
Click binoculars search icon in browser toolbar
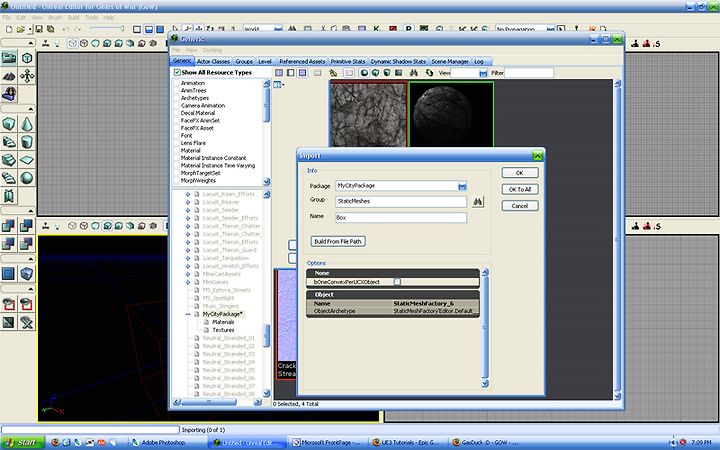tap(414, 73)
